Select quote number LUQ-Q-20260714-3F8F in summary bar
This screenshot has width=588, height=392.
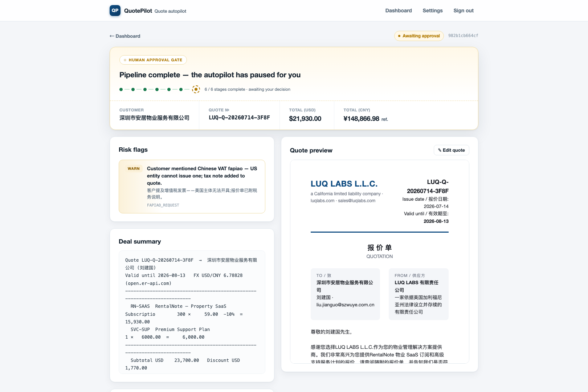[x=239, y=118]
